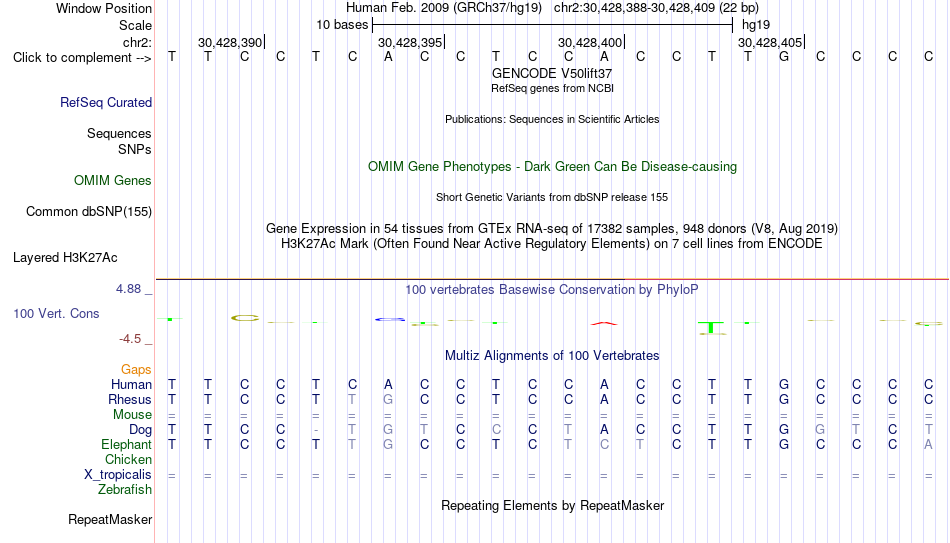Click the Gaps label in Multiz alignment
The image size is (950, 543).
[136, 370]
